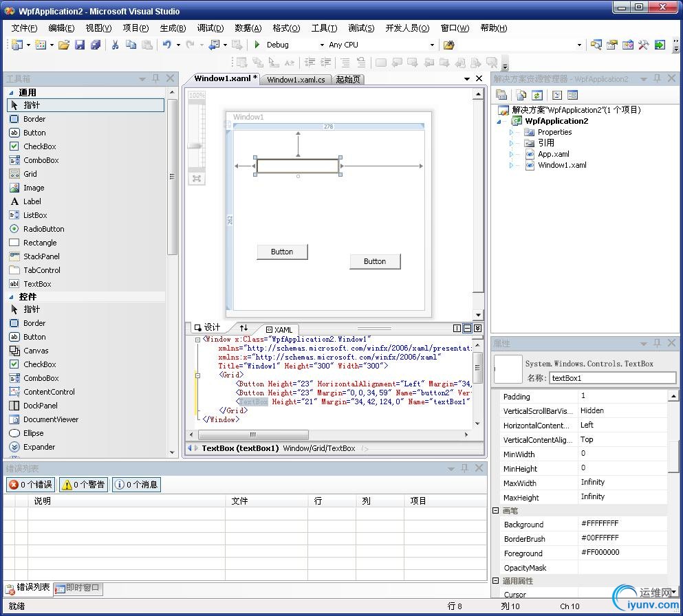This screenshot has height=616, width=683.
Task: Swap panes with the up-down arrows icon
Action: tap(243, 327)
